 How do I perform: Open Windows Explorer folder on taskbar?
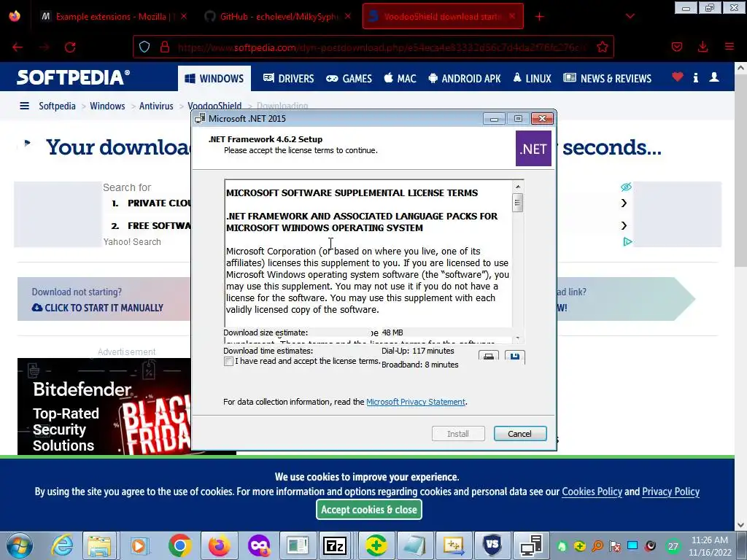(99, 545)
